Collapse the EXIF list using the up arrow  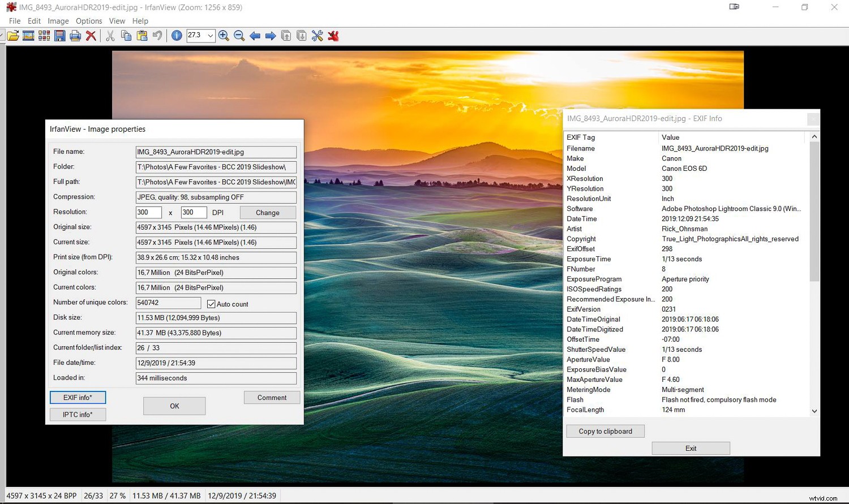point(814,136)
